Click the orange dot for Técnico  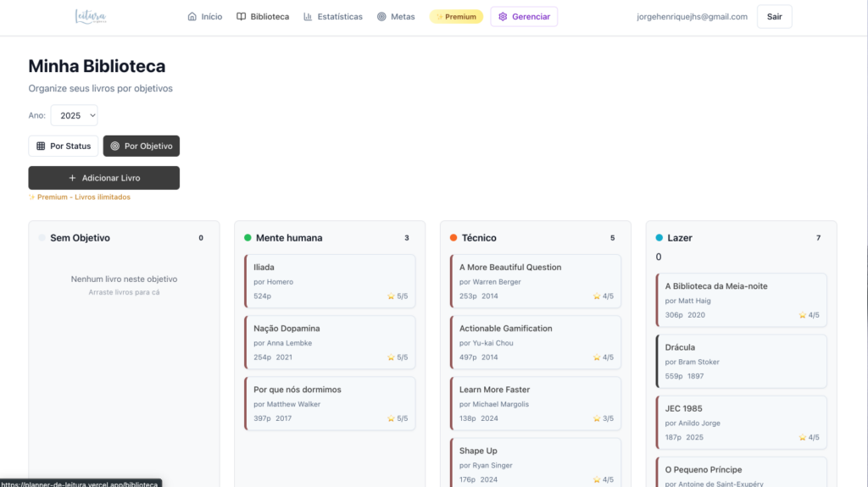click(x=453, y=238)
